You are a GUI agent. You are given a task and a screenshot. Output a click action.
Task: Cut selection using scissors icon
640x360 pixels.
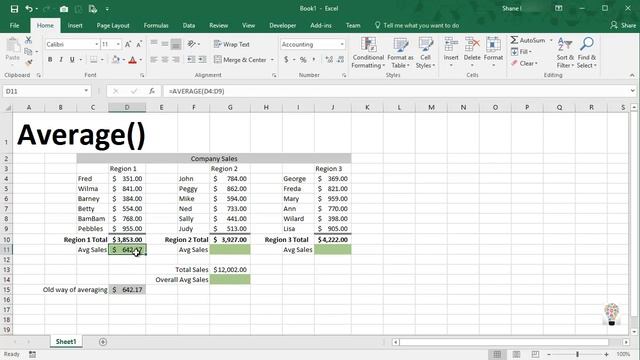28,40
